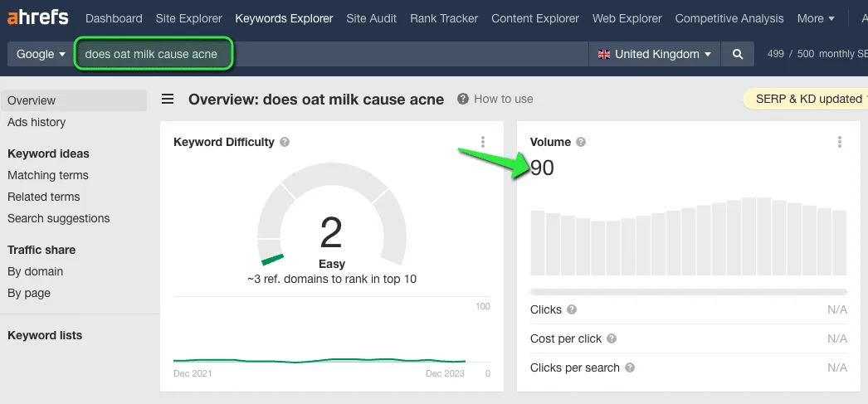The width and height of the screenshot is (868, 404).
Task: Click the Ahrefs logo
Action: pyautogui.click(x=38, y=18)
